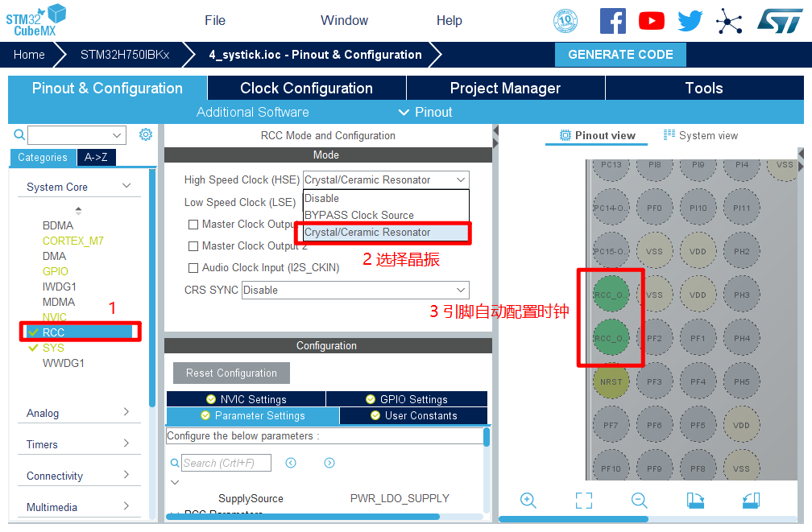Jump to next search result arrow
812x532 pixels.
(x=329, y=463)
